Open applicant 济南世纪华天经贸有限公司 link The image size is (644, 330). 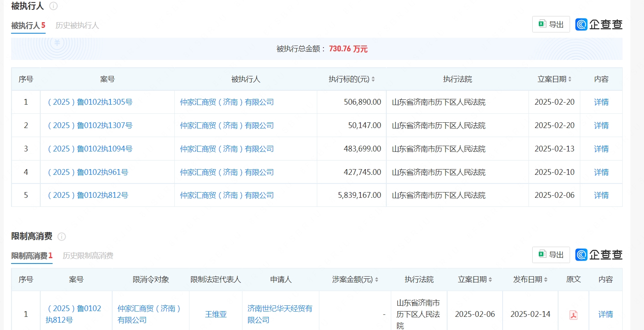click(280, 314)
